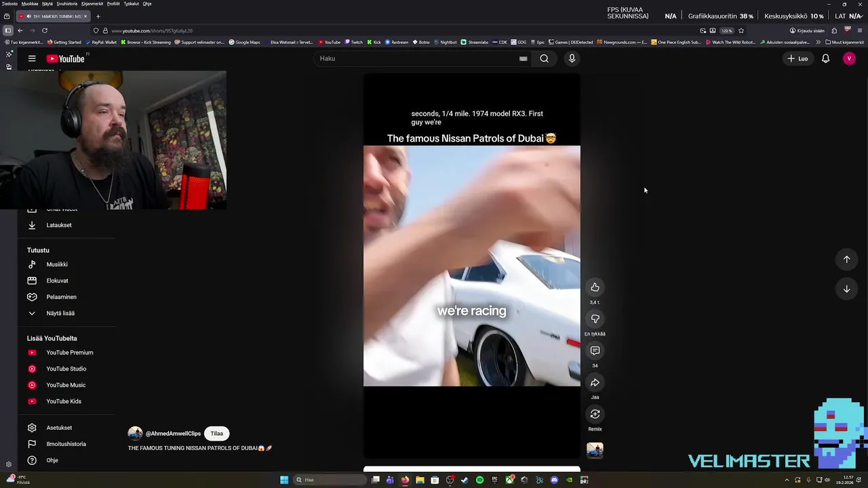Go to next Short with down arrow

tap(846, 289)
